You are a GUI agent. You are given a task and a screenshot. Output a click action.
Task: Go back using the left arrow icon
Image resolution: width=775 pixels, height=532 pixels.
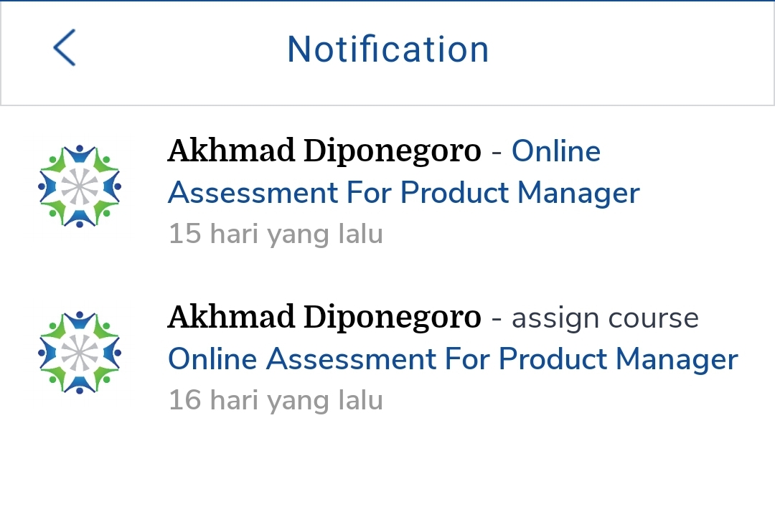tap(65, 49)
